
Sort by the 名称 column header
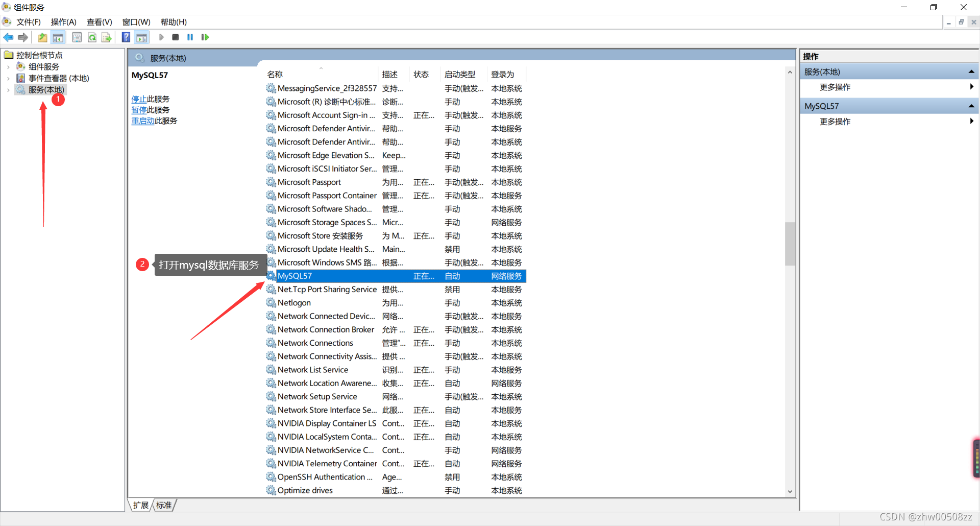(x=322, y=75)
